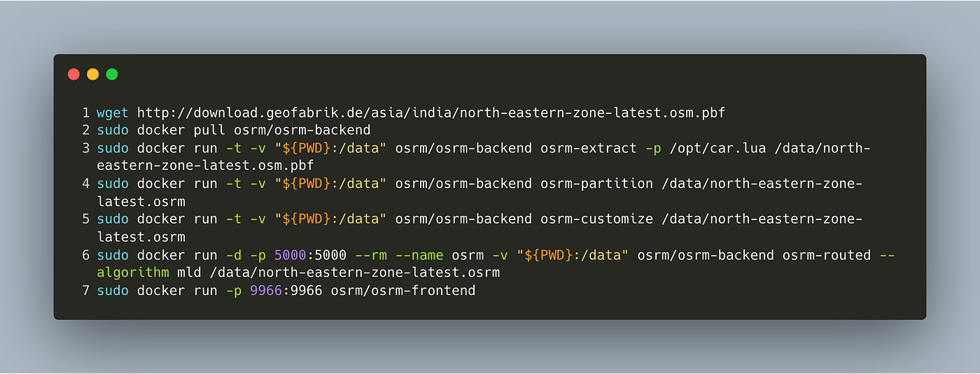Image resolution: width=980 pixels, height=374 pixels.
Task: Click the -d flag on line 6
Action: (234, 255)
